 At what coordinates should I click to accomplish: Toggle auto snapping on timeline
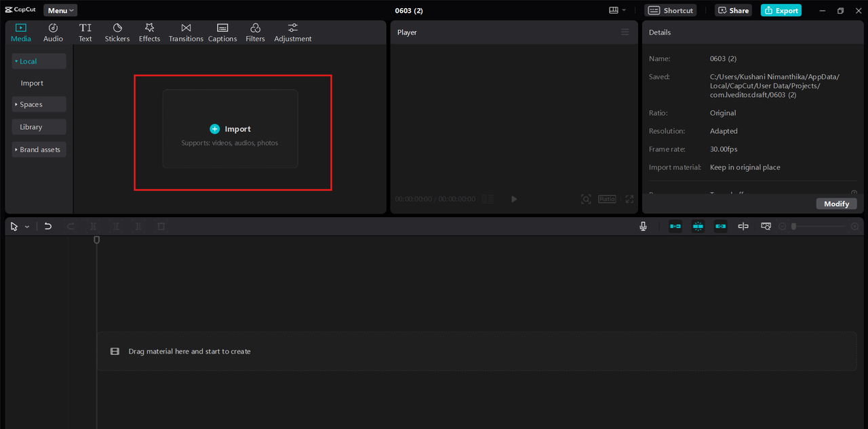click(x=698, y=227)
